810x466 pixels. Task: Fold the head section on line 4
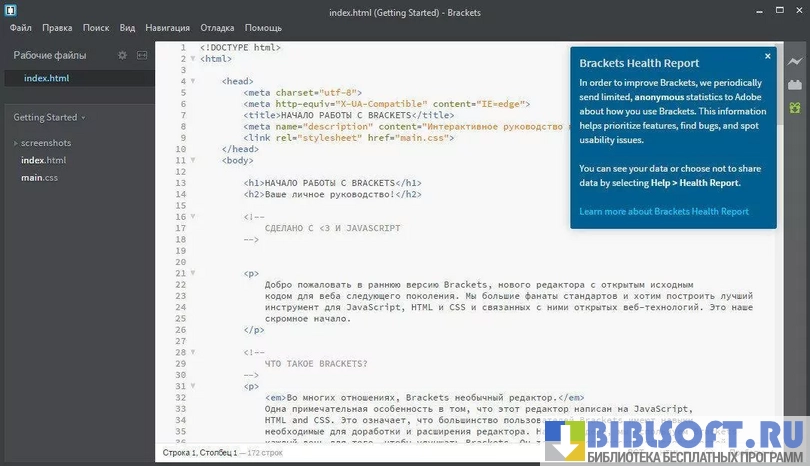click(x=193, y=81)
